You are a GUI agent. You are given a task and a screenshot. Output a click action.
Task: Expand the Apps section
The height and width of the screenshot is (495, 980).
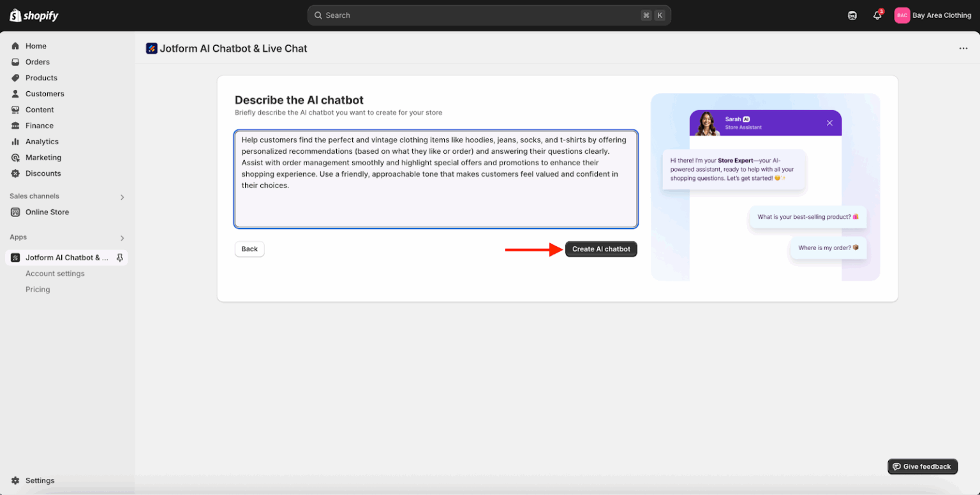point(121,237)
